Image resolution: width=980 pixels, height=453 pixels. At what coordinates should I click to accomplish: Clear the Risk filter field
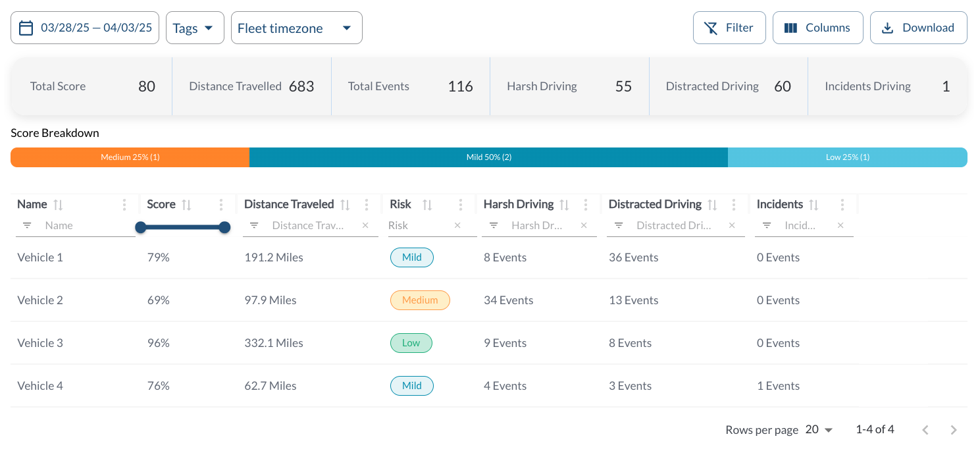click(457, 226)
